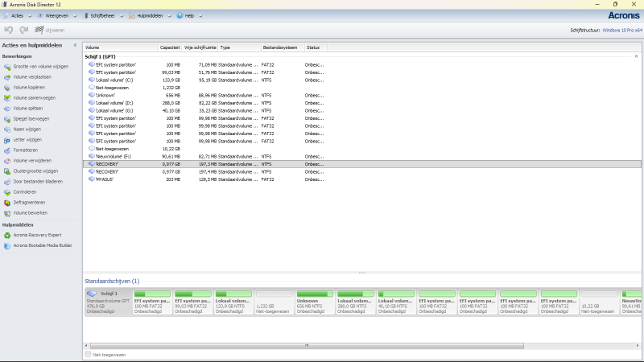Start 'Defragmenteren' from the sidebar icon

pyautogui.click(x=7, y=202)
